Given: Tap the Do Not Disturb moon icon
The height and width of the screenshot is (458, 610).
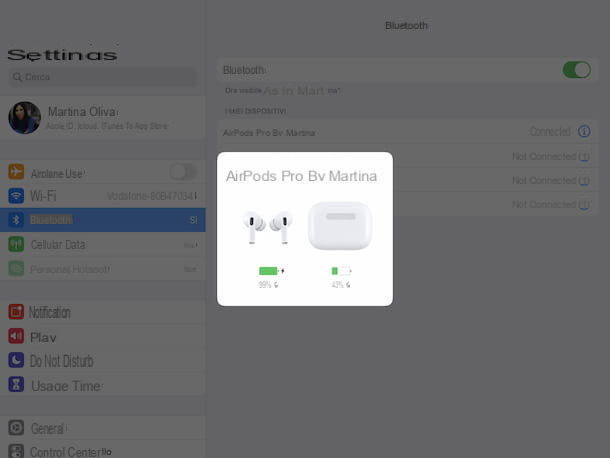Looking at the screenshot, I should pyautogui.click(x=16, y=360).
